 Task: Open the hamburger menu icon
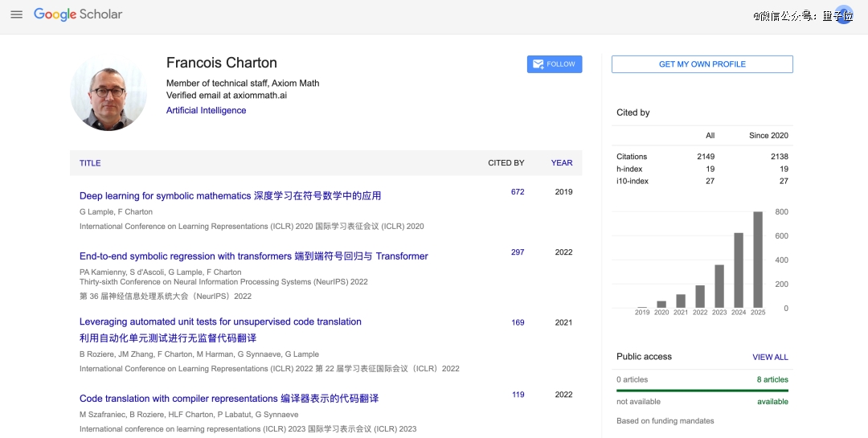click(x=16, y=14)
